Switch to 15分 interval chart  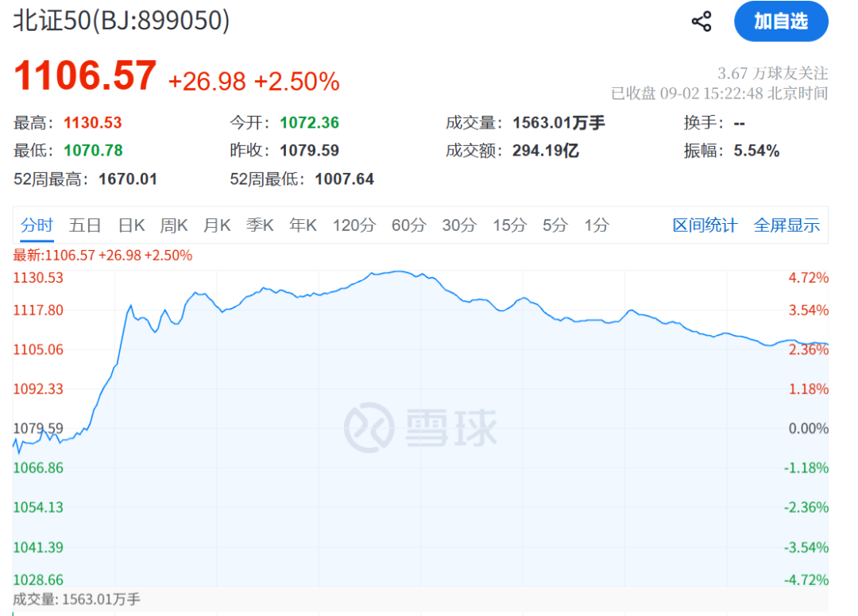509,225
